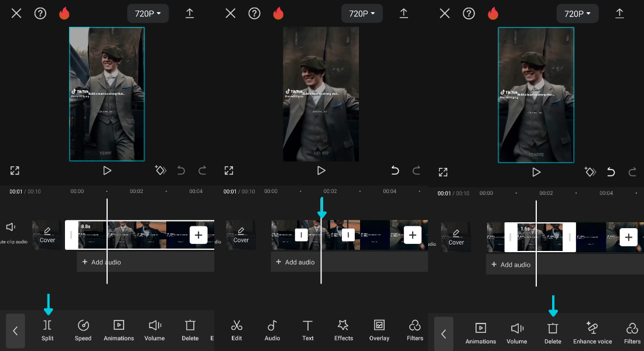Go back using left panel toolbar chevron
This screenshot has height=351, width=644.
coord(16,331)
